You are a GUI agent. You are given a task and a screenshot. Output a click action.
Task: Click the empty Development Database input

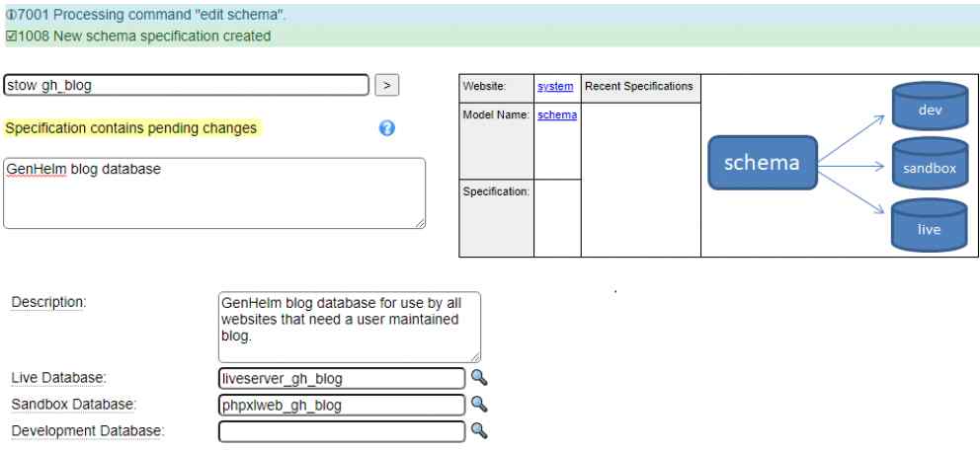pos(342,431)
